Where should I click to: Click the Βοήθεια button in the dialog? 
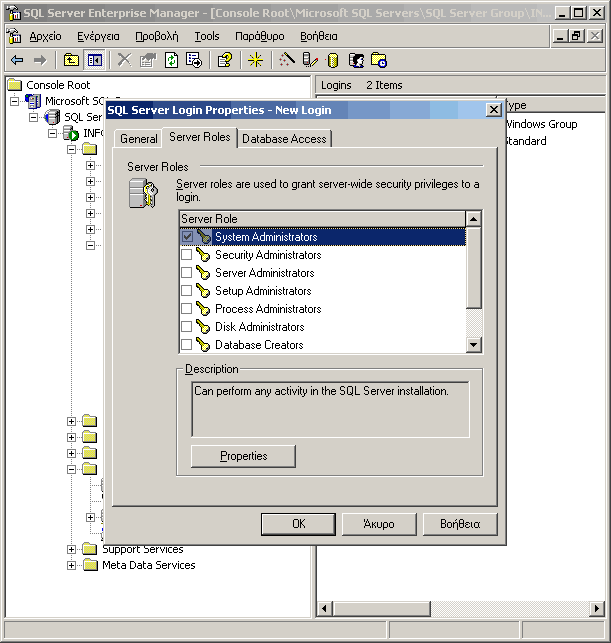[x=460, y=524]
